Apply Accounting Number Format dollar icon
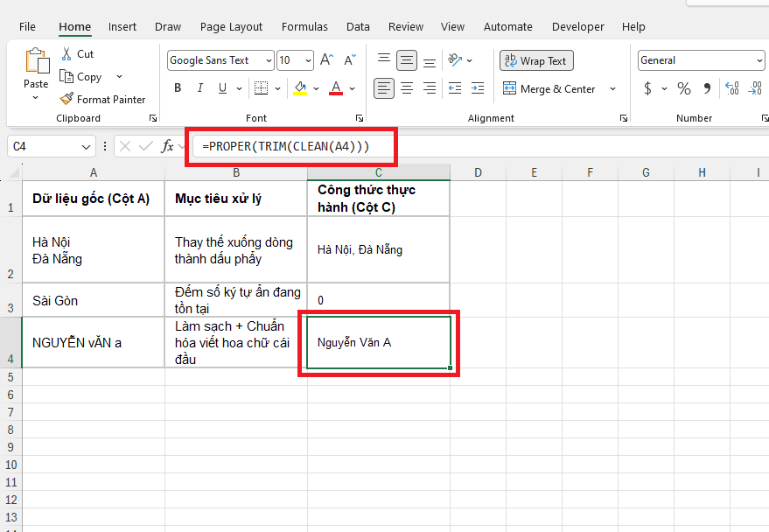Viewport: 769px width, 532px height. pyautogui.click(x=648, y=88)
